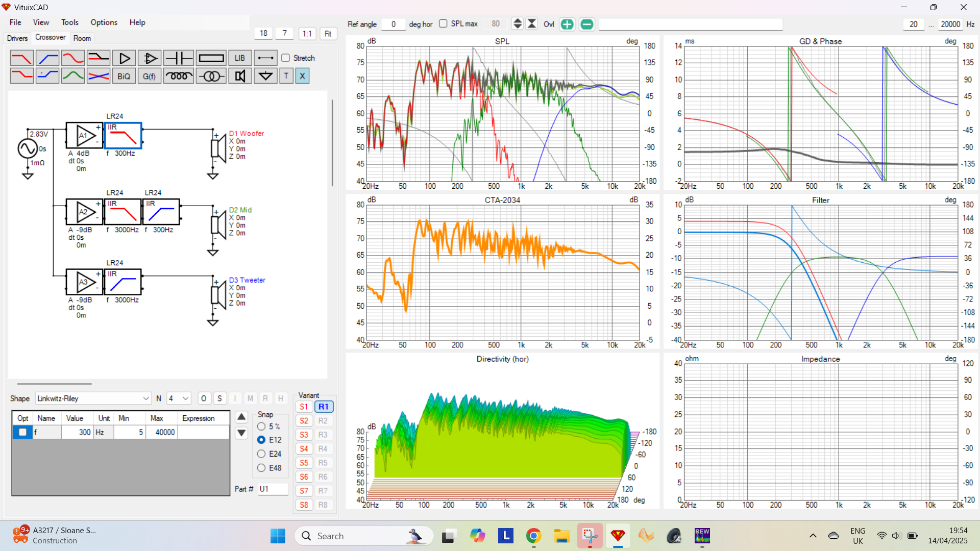Select the E24 snap option
980x551 pixels.
(261, 454)
